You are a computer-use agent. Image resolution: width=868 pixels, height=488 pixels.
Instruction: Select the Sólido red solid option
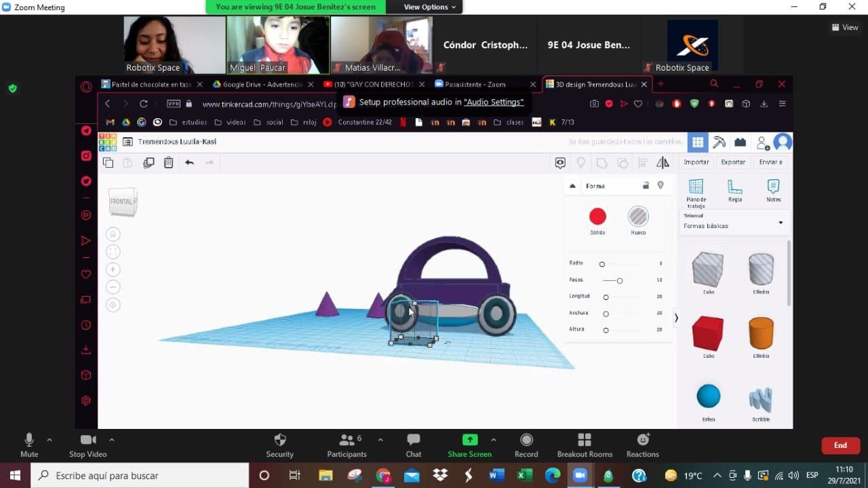coord(597,217)
